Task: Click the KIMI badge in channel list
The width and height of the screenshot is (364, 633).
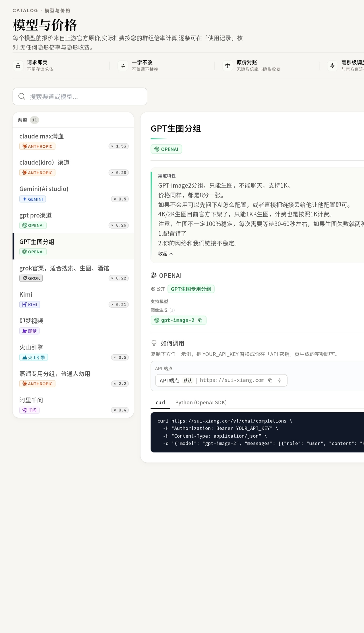Action: (30, 305)
